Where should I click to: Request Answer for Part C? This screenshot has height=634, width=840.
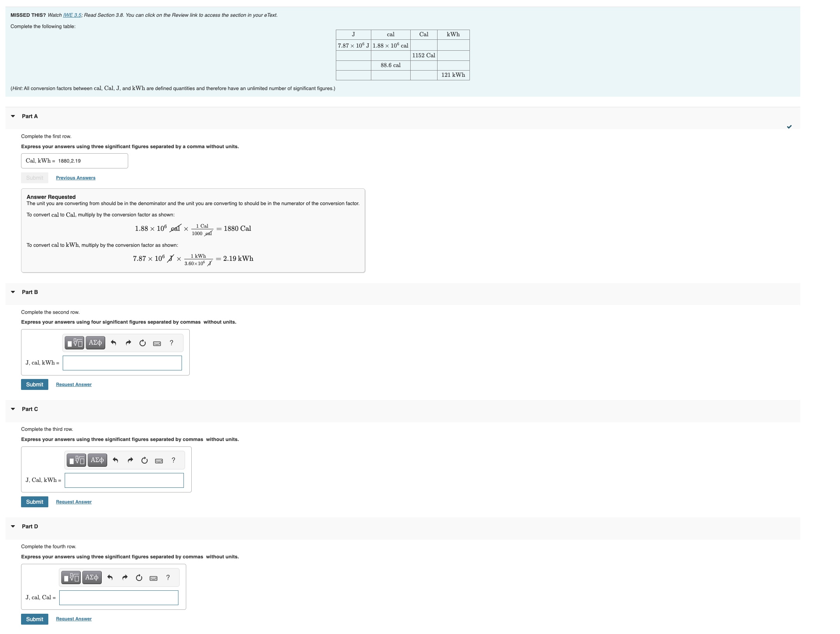click(74, 502)
